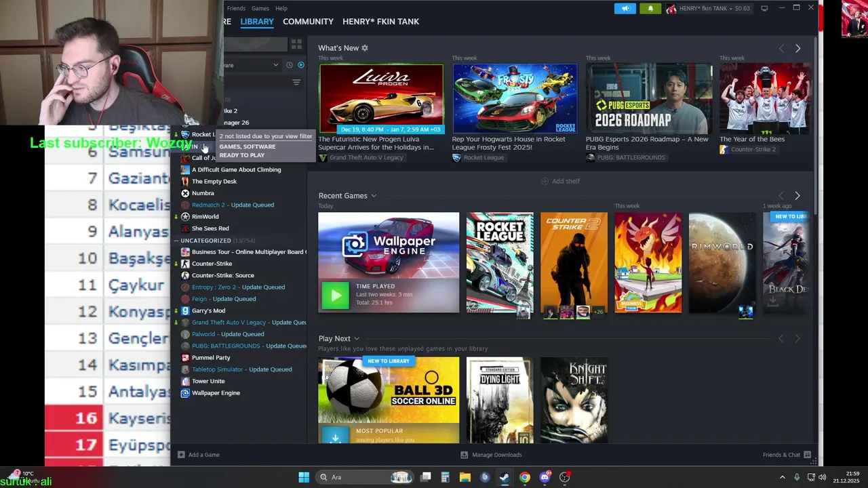Switch to the COMMUNITY tab

click(x=308, y=22)
